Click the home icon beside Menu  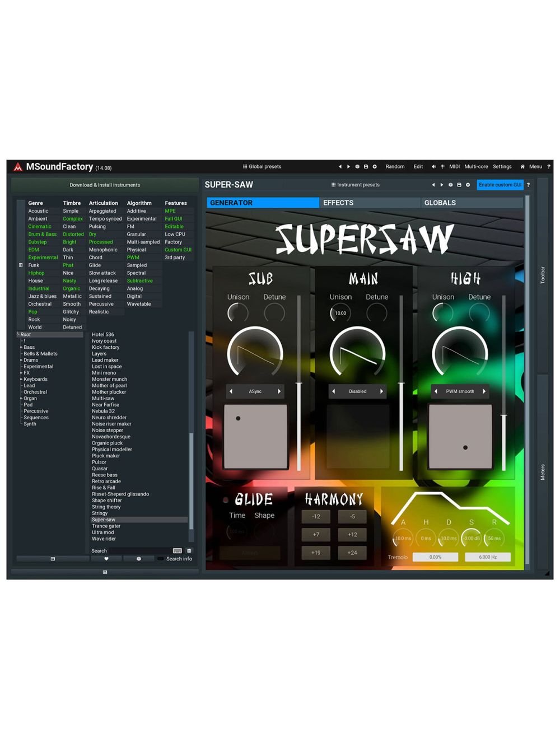pos(522,166)
